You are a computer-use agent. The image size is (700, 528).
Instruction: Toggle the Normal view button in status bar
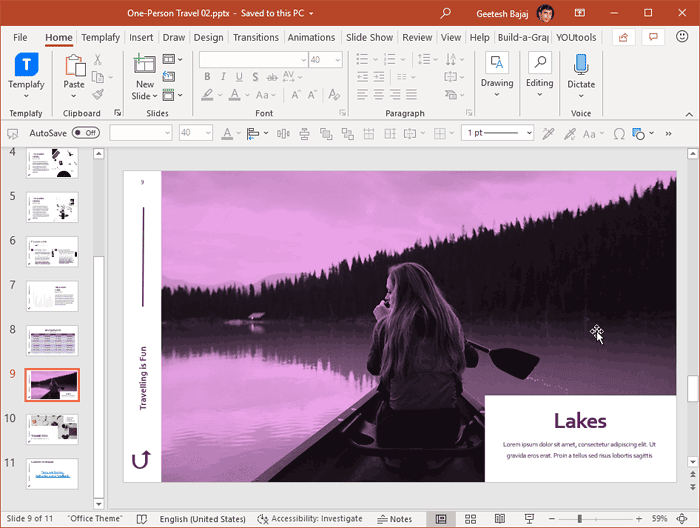click(x=441, y=519)
